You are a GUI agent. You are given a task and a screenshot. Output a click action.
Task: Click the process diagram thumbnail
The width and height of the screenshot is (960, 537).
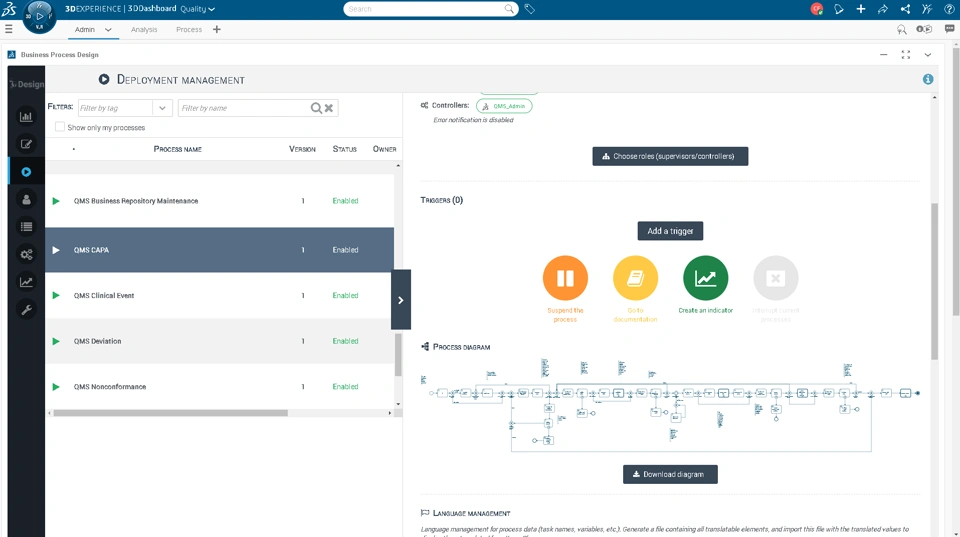(x=670, y=406)
